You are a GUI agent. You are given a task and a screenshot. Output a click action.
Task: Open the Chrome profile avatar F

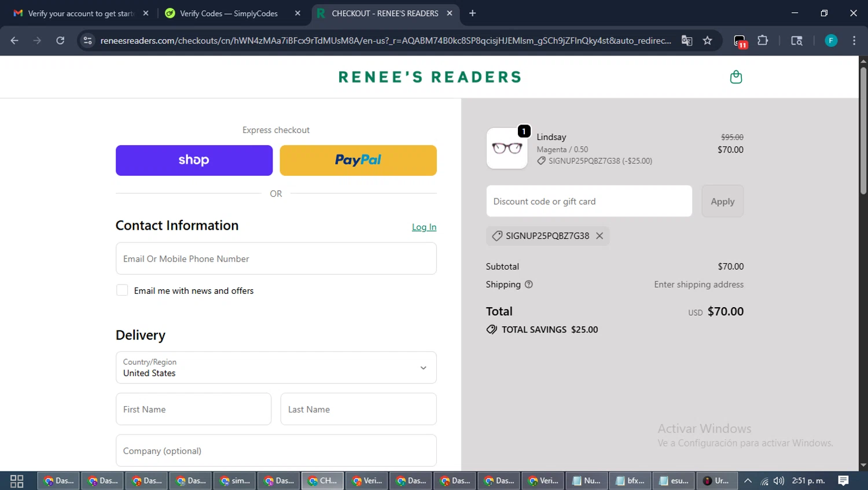point(831,40)
